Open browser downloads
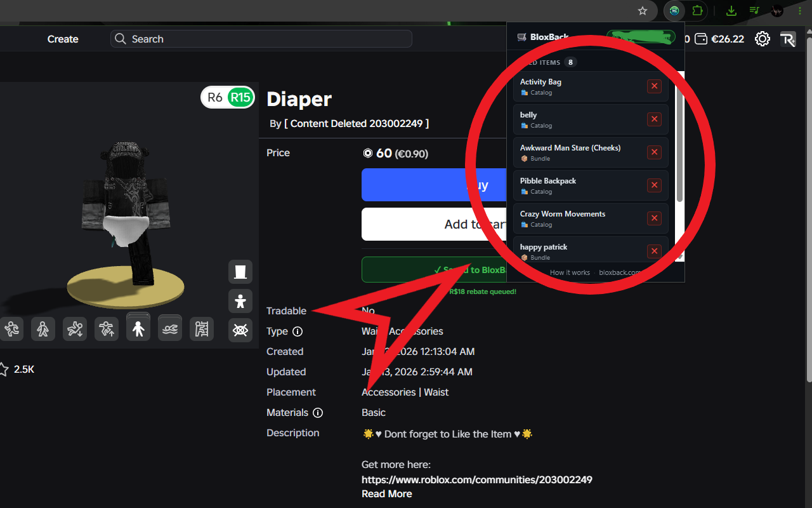 click(731, 11)
